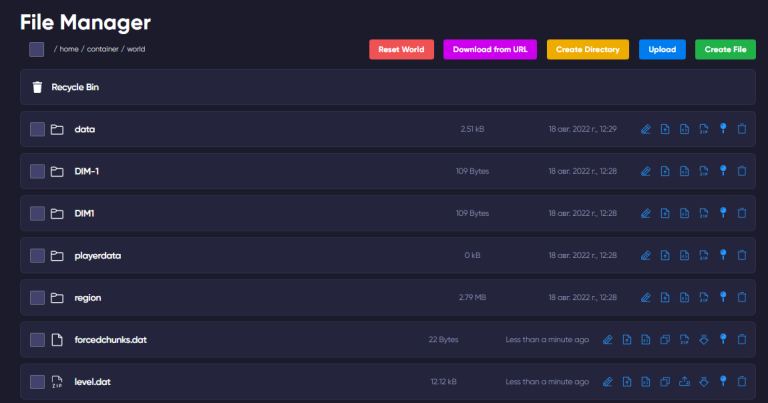Click the rename pencil icon for data folder
768x403 pixels.
(646, 129)
